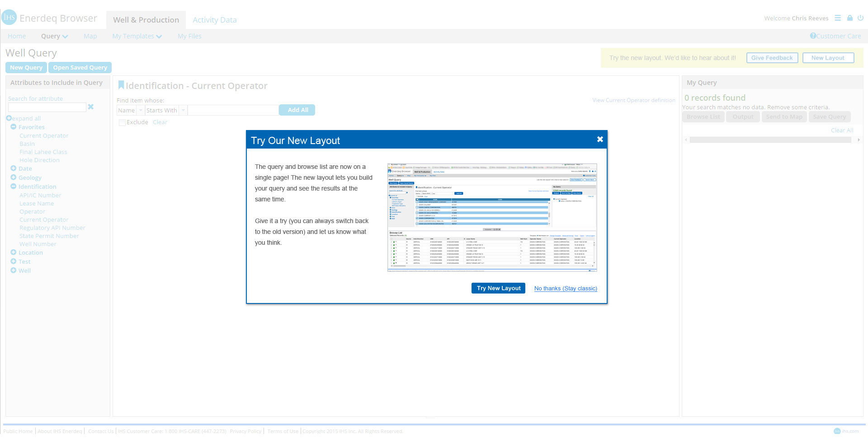The height and width of the screenshot is (443, 868).
Task: Select Regulatory API Number attribute
Action: (52, 228)
